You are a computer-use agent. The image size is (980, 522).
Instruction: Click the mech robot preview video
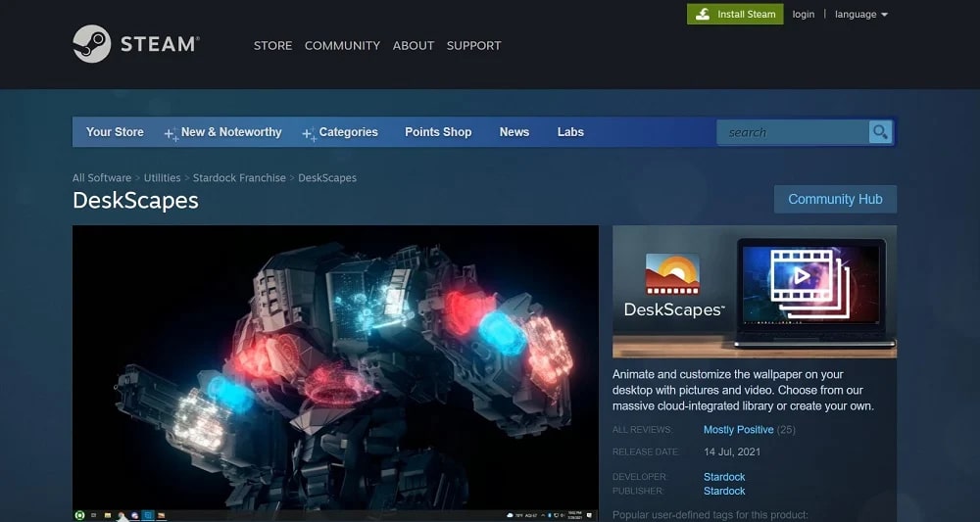(x=335, y=373)
